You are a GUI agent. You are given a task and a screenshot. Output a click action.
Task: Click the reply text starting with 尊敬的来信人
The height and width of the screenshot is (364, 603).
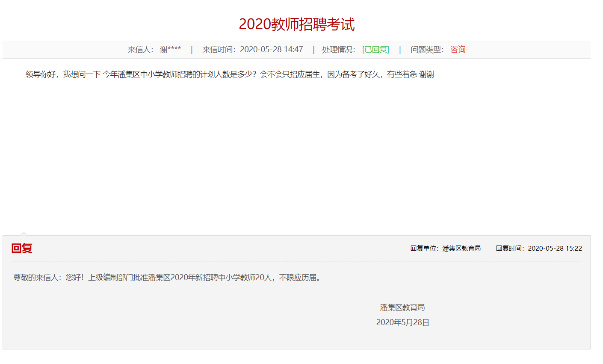168,278
